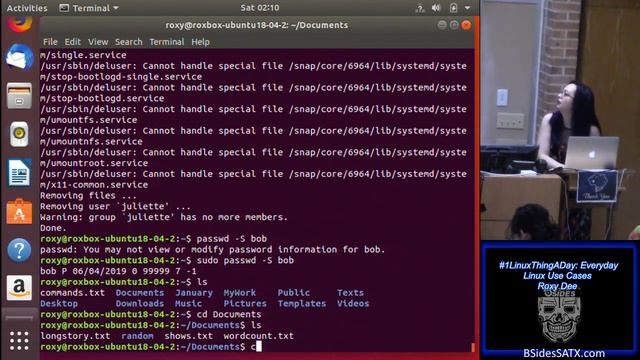
Task: Open the clock showing Sat 02:10
Action: pos(260,8)
